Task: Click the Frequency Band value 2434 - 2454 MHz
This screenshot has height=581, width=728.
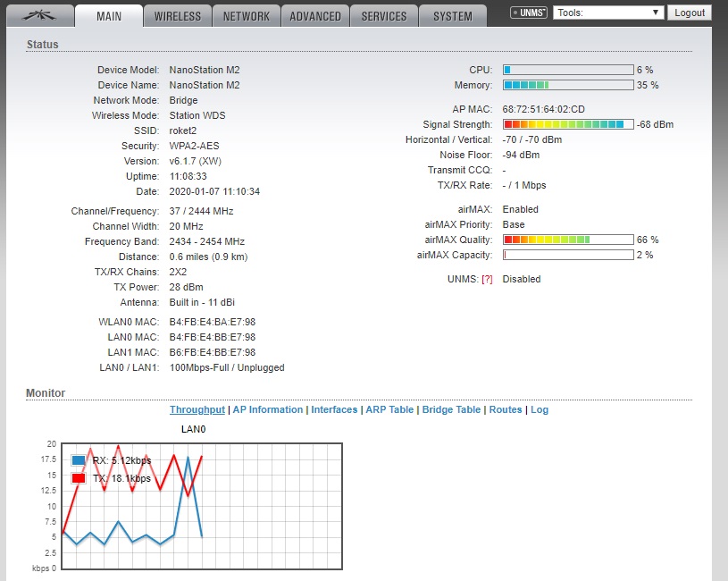Action: point(206,241)
